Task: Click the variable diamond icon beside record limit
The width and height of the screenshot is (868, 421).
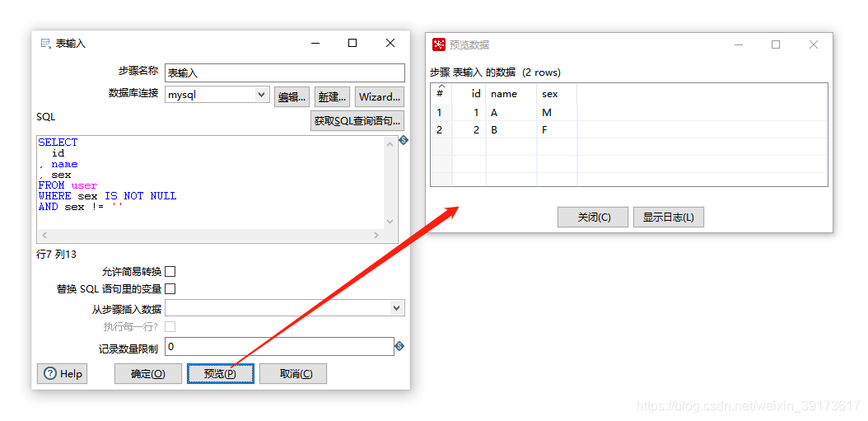Action: [x=399, y=346]
